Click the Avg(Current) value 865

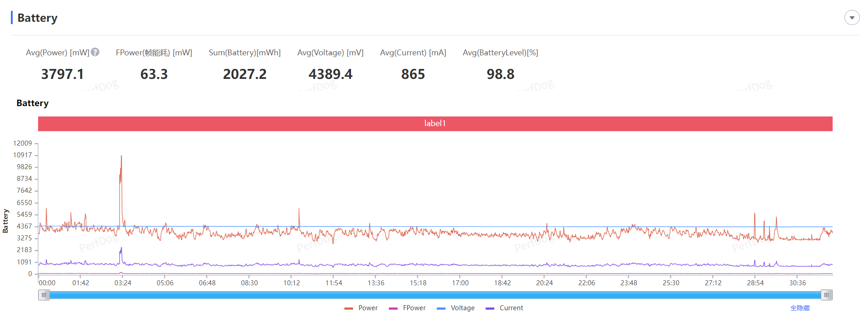413,74
